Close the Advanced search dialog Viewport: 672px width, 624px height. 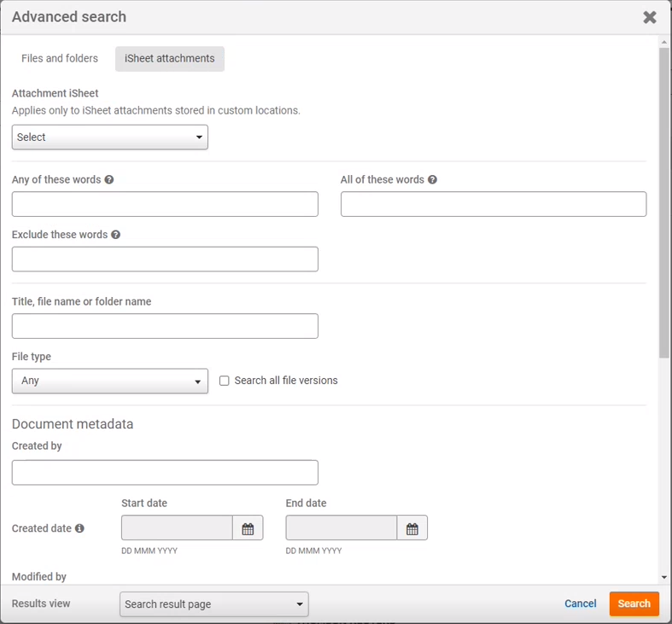click(x=650, y=17)
